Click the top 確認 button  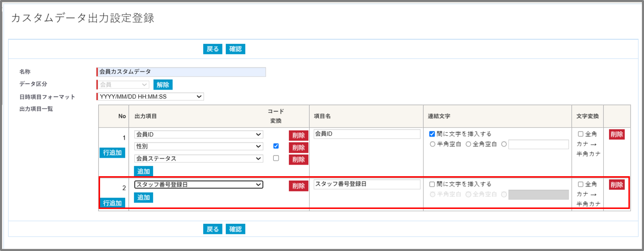pyautogui.click(x=235, y=49)
